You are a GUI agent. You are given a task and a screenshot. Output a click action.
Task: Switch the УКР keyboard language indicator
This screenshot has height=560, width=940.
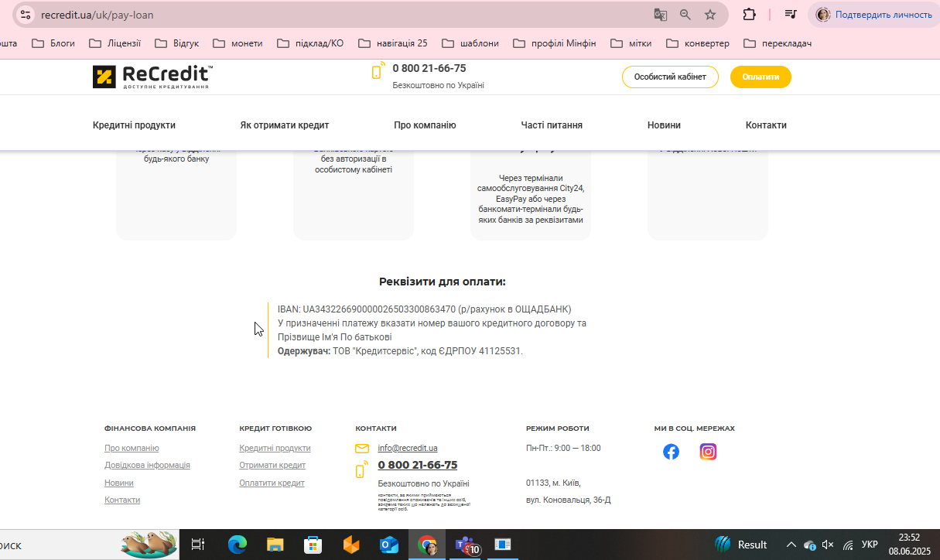coord(870,545)
